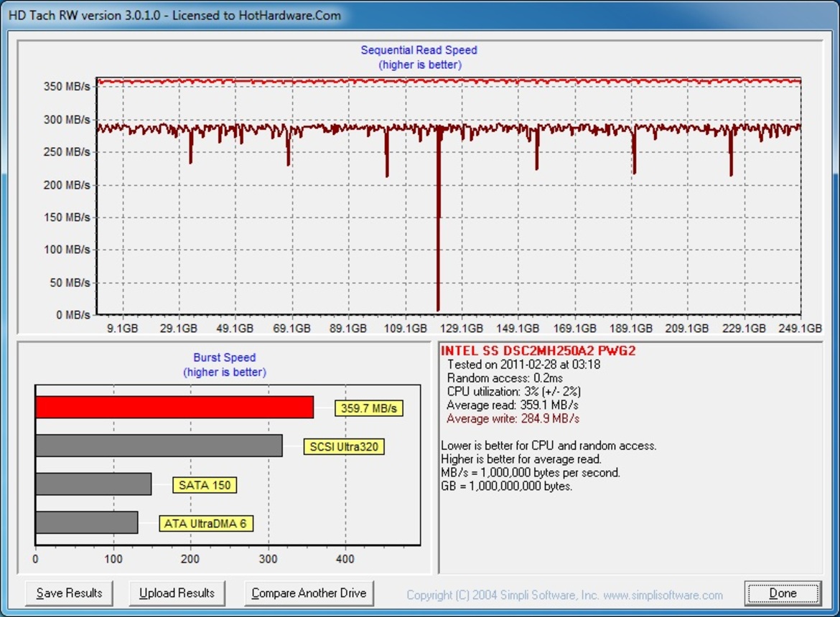The image size is (840, 617).
Task: Click the 209.1GB x-axis label
Action: [x=687, y=328]
